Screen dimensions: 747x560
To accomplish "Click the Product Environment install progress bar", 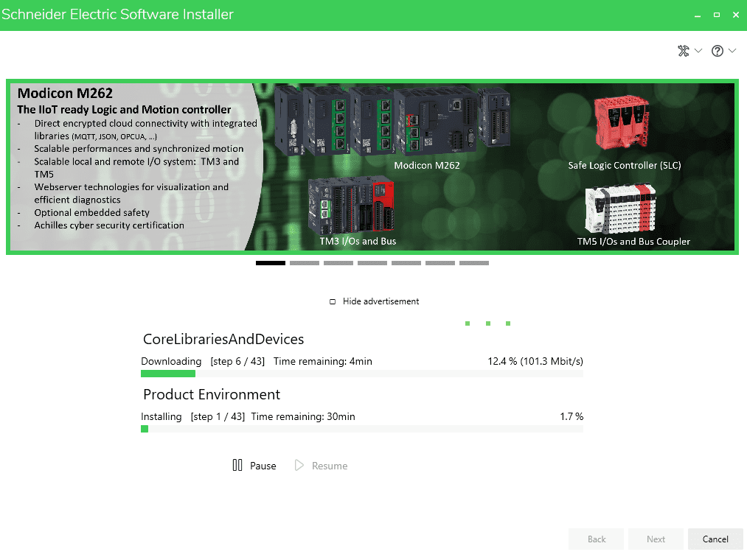I will coord(362,429).
